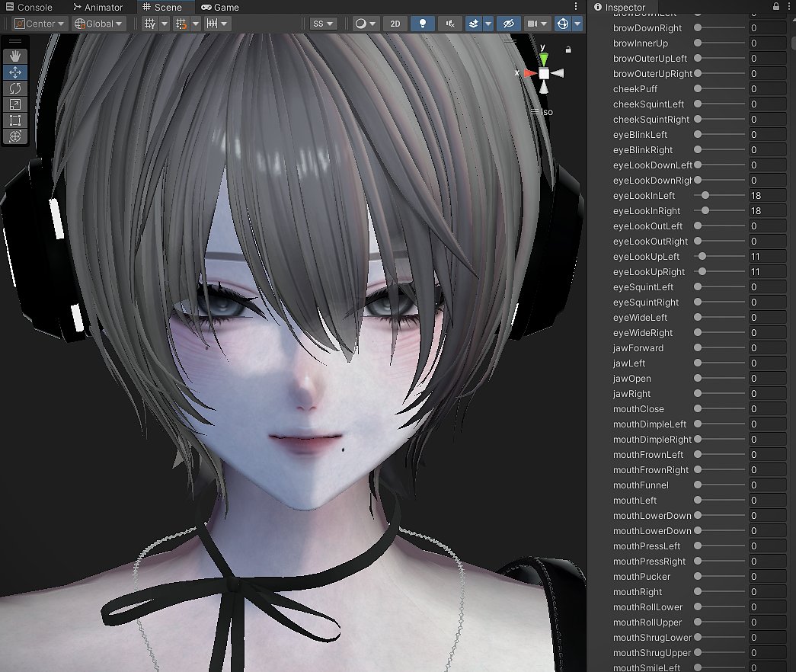Open the Global handle rotation dropdown
This screenshot has width=796, height=672.
[x=99, y=24]
